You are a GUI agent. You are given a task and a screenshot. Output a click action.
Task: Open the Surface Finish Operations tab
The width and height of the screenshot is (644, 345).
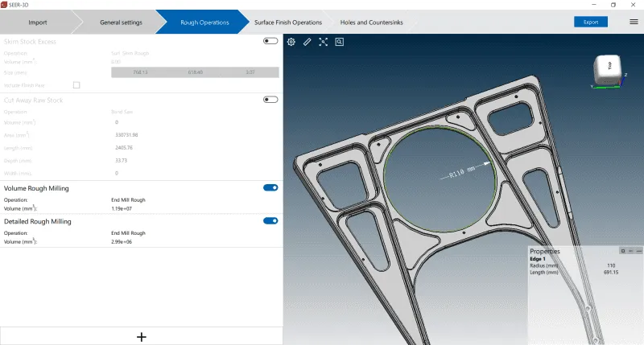pos(287,23)
